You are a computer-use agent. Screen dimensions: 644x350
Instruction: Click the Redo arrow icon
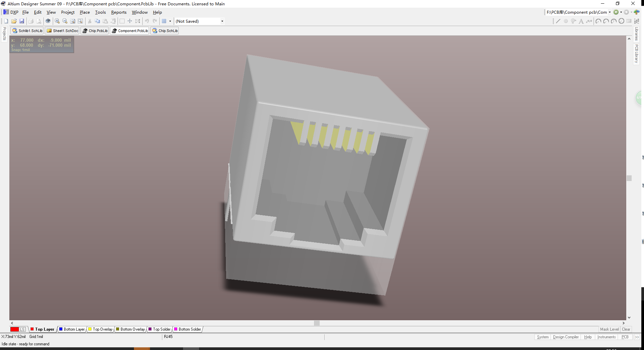(155, 21)
